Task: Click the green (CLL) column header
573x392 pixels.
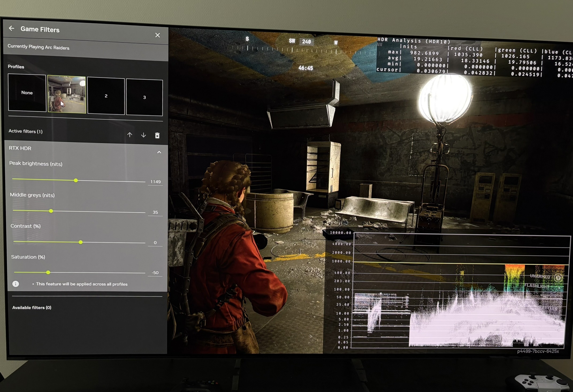Action: point(518,51)
